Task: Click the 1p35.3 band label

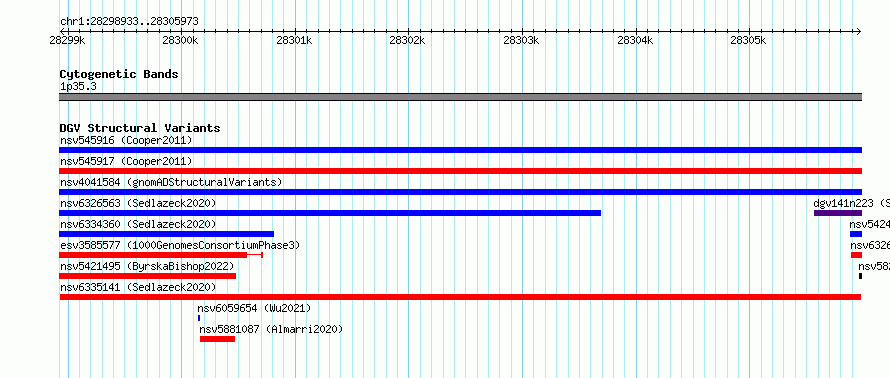Action: coord(78,86)
